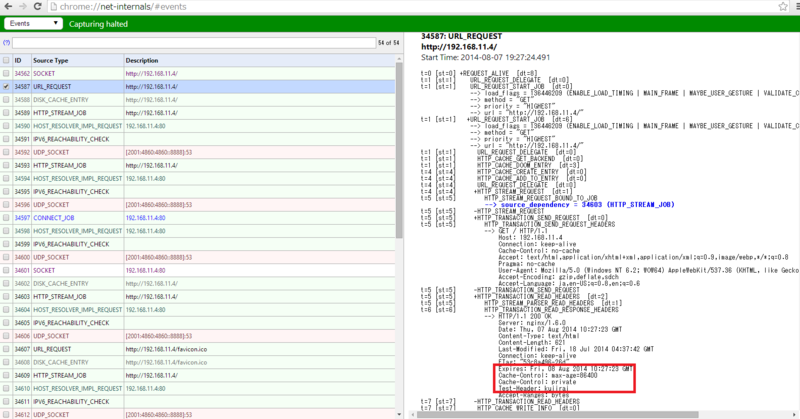Toggle the select-all checkbox in the header
The width and height of the screenshot is (800, 419).
pos(6,60)
